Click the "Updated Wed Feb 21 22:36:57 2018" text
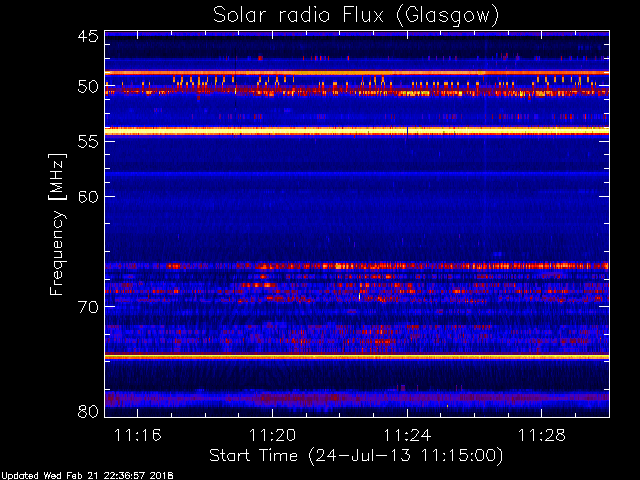The height and width of the screenshot is (480, 640). [87, 476]
